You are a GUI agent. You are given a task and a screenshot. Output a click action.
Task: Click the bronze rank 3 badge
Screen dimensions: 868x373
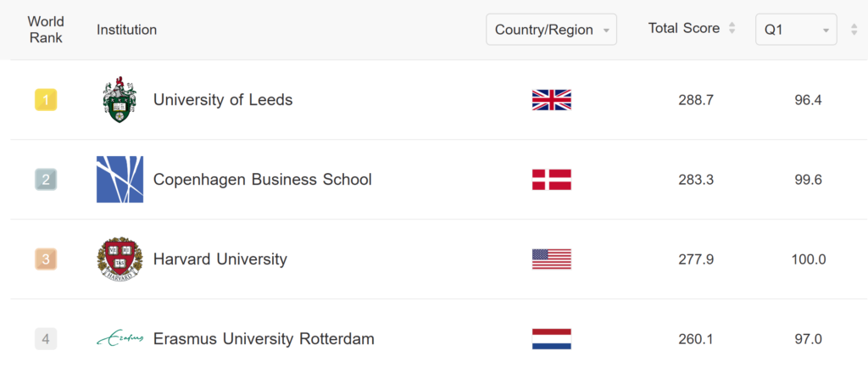tap(46, 259)
